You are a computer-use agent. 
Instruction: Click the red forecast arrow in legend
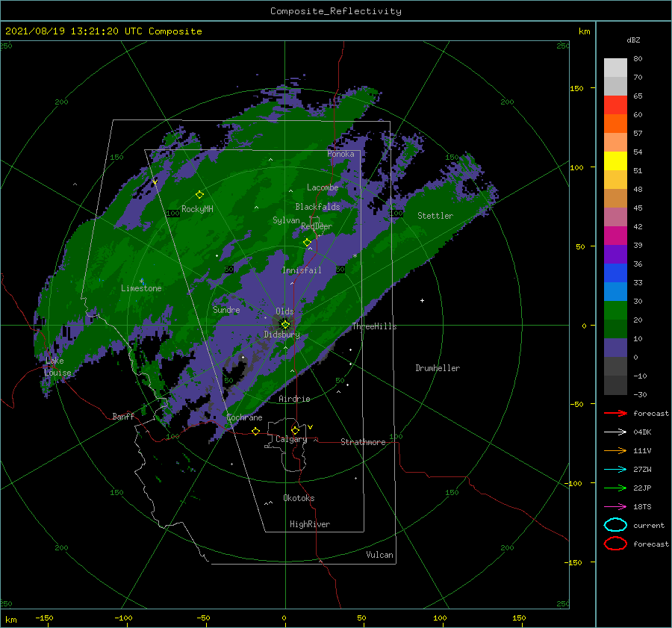tap(615, 413)
